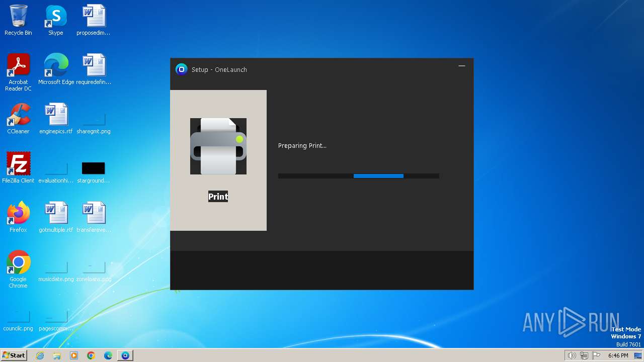Open Acrobat Reader DC shortcut
This screenshot has height=362, width=644.
coord(18,72)
